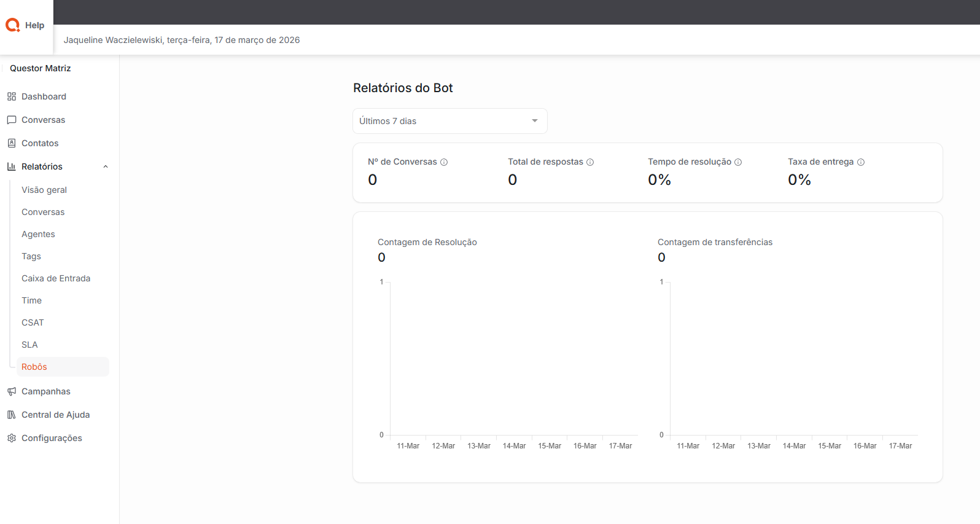
Task: Select Caixa de Entrada report
Action: [x=56, y=278]
